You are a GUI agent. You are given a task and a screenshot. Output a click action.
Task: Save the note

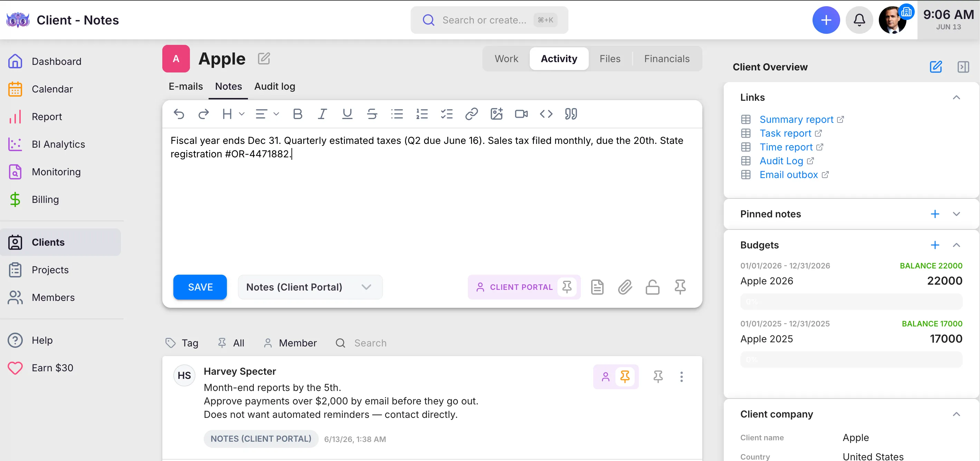pos(200,287)
